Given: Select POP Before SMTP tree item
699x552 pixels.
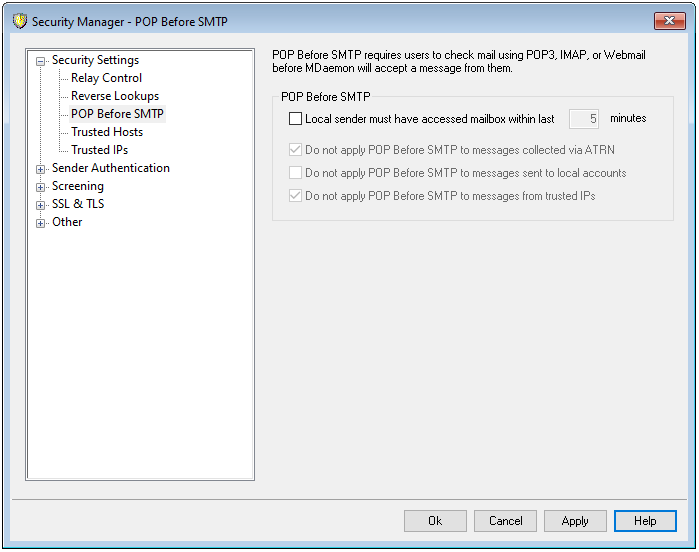Looking at the screenshot, I should point(117,114).
